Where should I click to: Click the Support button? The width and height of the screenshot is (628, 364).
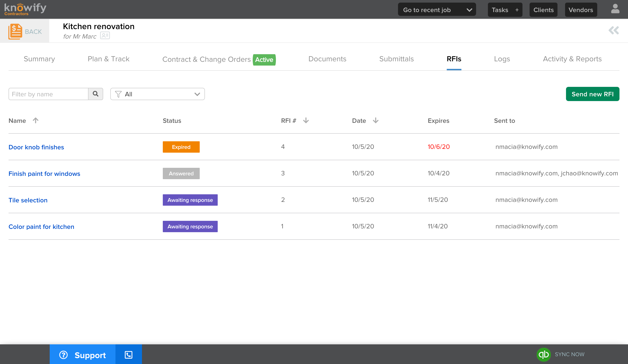click(x=83, y=355)
